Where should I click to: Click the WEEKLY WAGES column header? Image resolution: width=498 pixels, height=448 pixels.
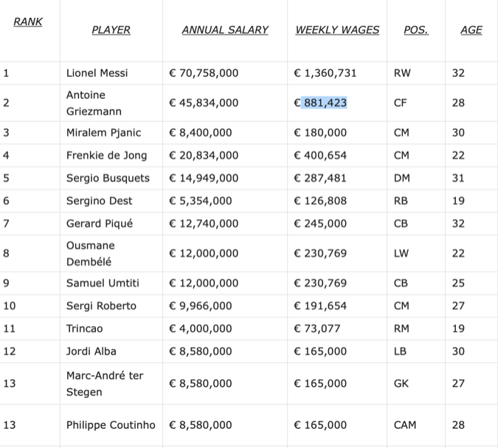click(x=337, y=30)
